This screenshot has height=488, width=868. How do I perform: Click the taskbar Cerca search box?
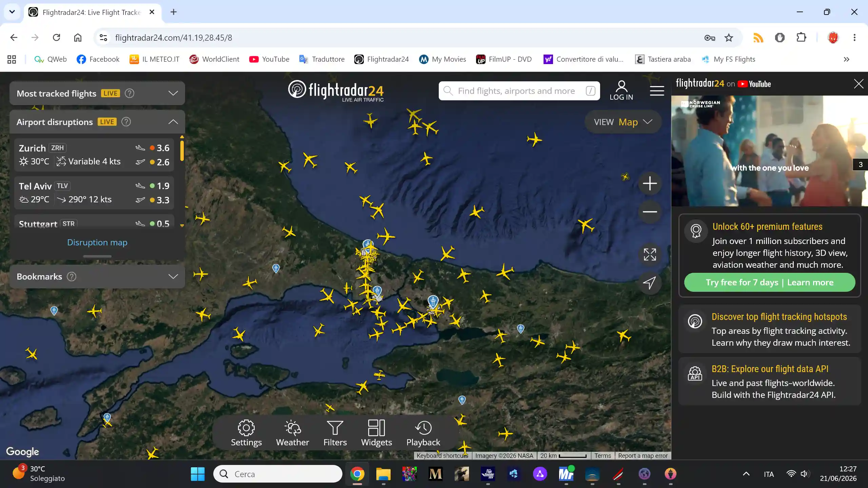pyautogui.click(x=277, y=474)
